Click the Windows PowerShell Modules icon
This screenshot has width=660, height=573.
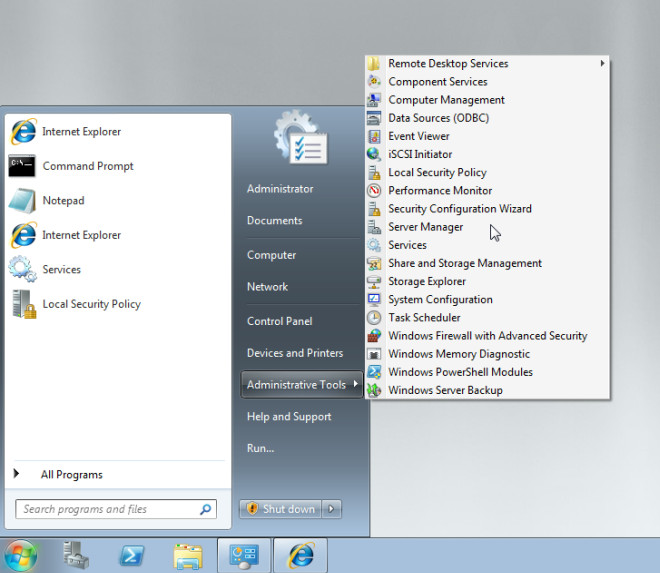tap(374, 372)
